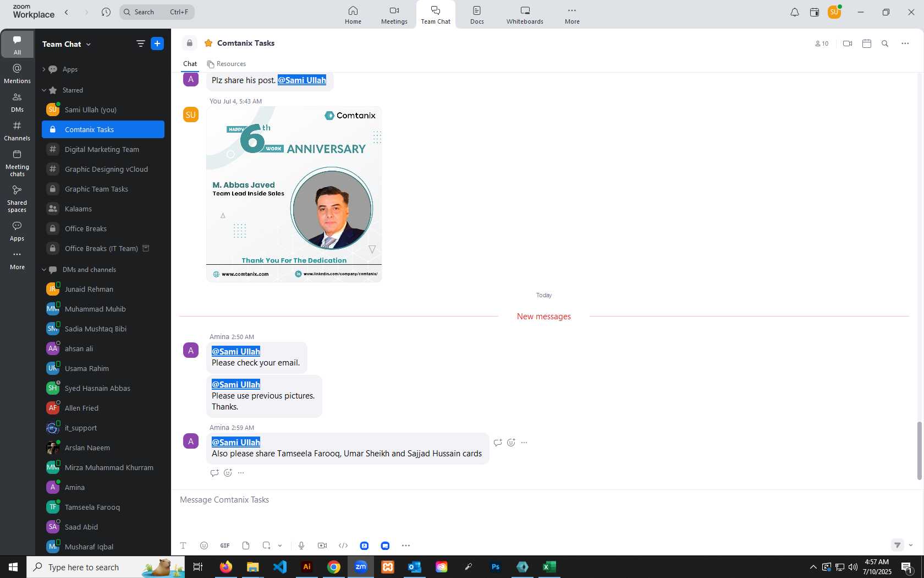Viewport: 924px width, 578px height.
Task: Open the Home tab
Action: pyautogui.click(x=353, y=15)
